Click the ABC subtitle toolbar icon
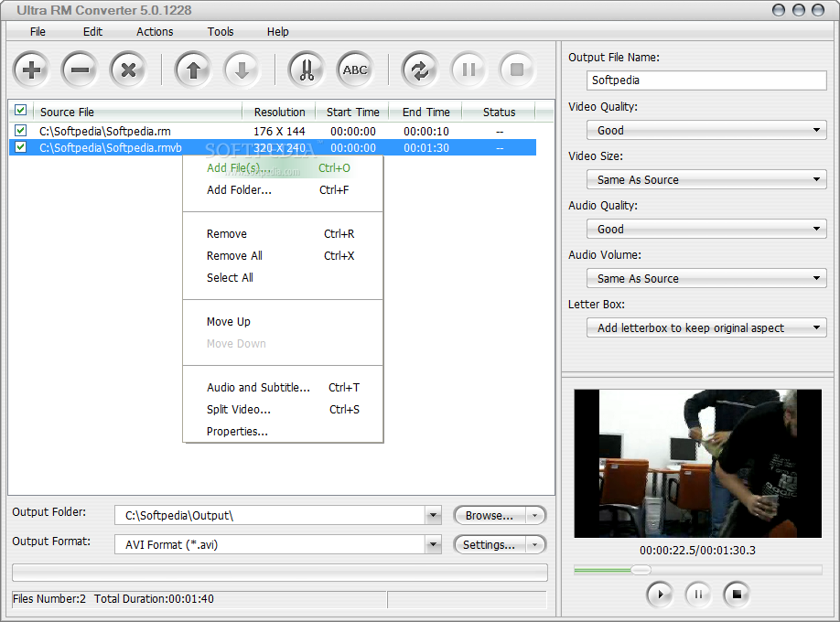This screenshot has width=840, height=622. coord(355,70)
